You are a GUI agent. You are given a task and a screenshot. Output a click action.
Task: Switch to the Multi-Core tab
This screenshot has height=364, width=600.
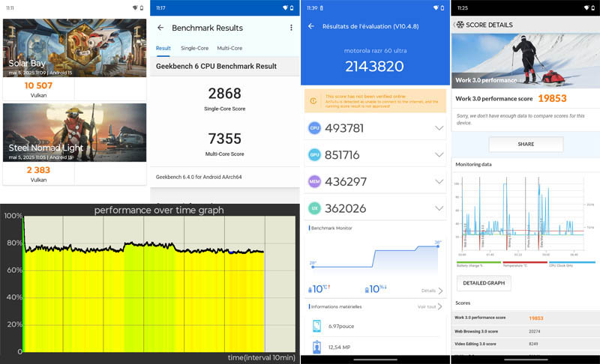(231, 48)
